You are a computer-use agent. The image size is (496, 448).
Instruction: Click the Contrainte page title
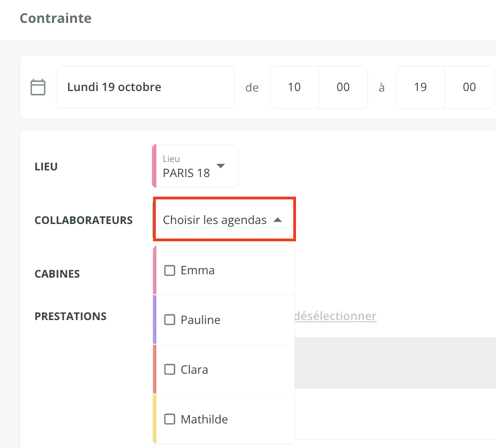(56, 18)
